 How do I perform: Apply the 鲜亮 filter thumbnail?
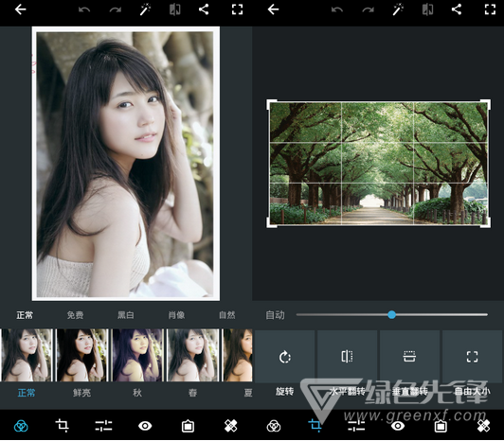click(82, 355)
